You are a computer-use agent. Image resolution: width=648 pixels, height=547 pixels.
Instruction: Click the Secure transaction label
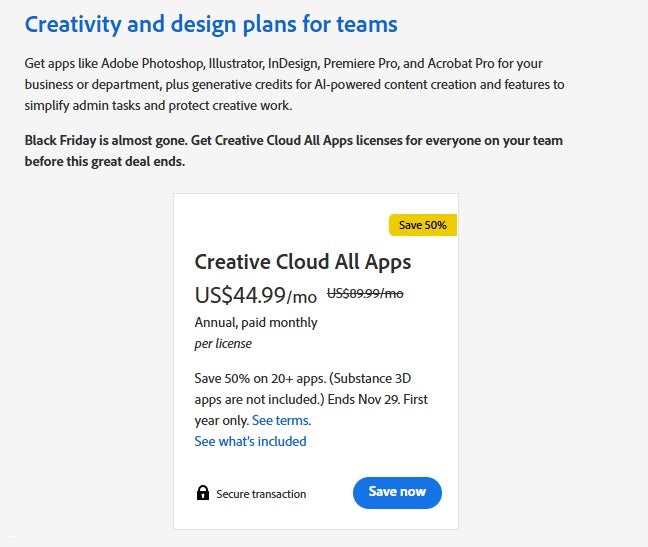click(x=261, y=494)
